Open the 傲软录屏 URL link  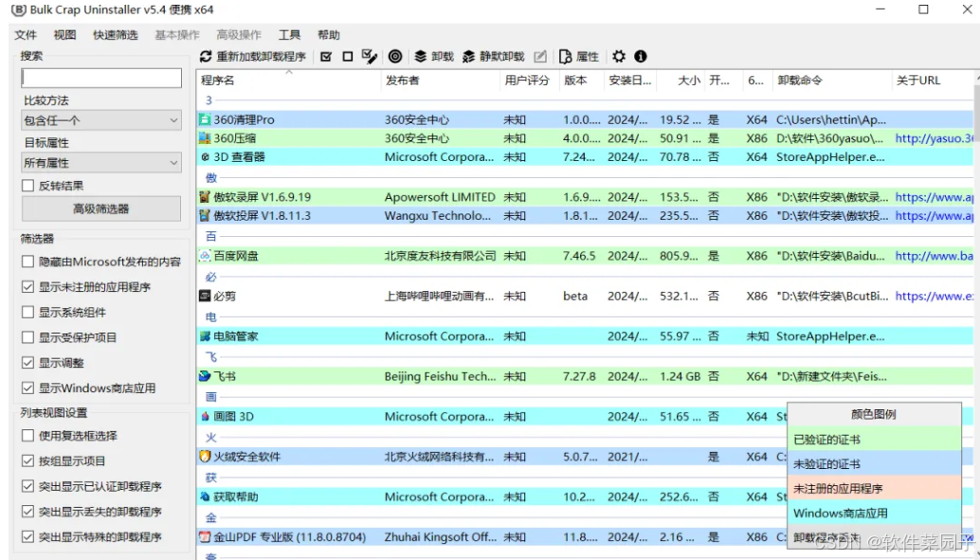(x=934, y=197)
